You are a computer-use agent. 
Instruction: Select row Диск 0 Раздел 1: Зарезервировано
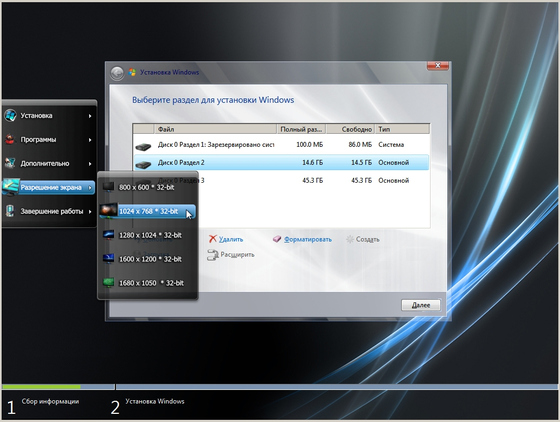tap(281, 145)
